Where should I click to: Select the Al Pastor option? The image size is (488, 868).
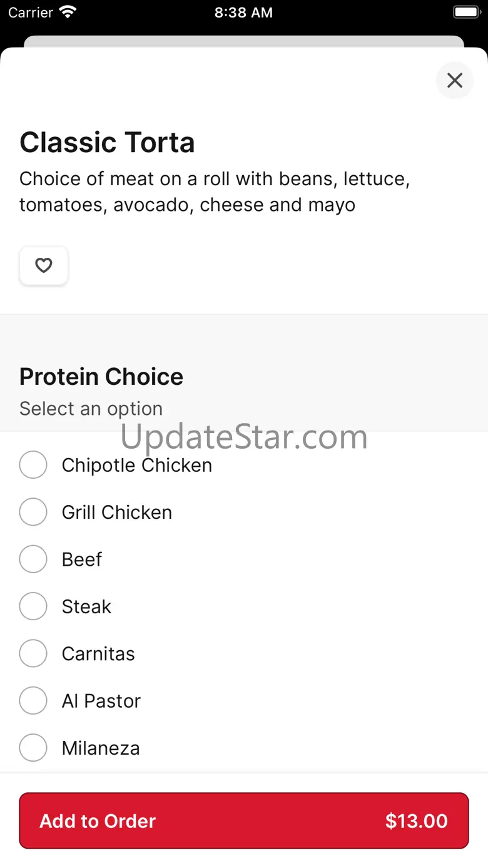33,701
